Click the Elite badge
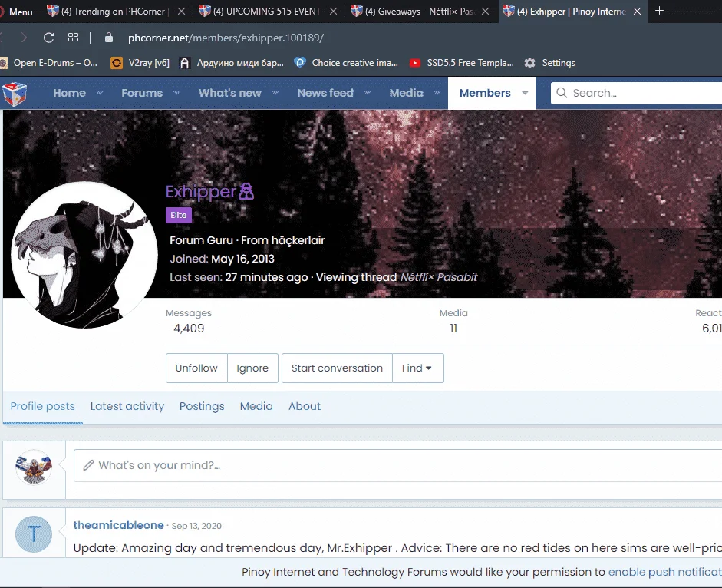Image resolution: width=722 pixels, height=588 pixels. [x=179, y=215]
